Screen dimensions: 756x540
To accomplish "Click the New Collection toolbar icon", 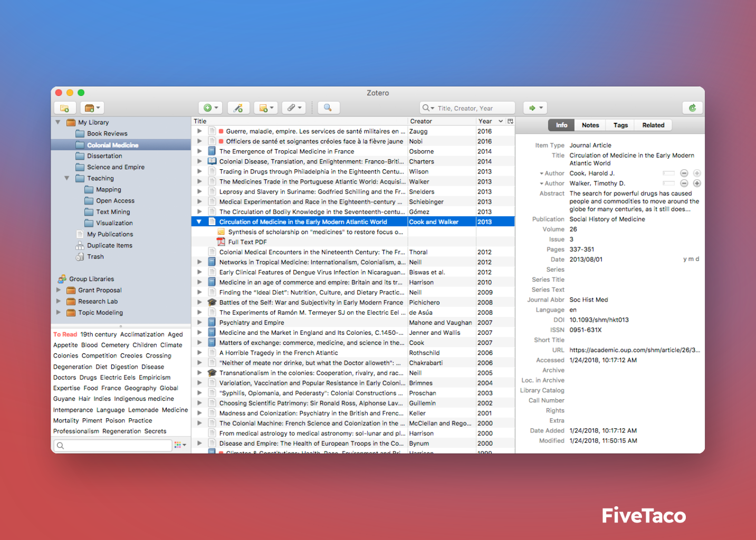I will point(65,108).
